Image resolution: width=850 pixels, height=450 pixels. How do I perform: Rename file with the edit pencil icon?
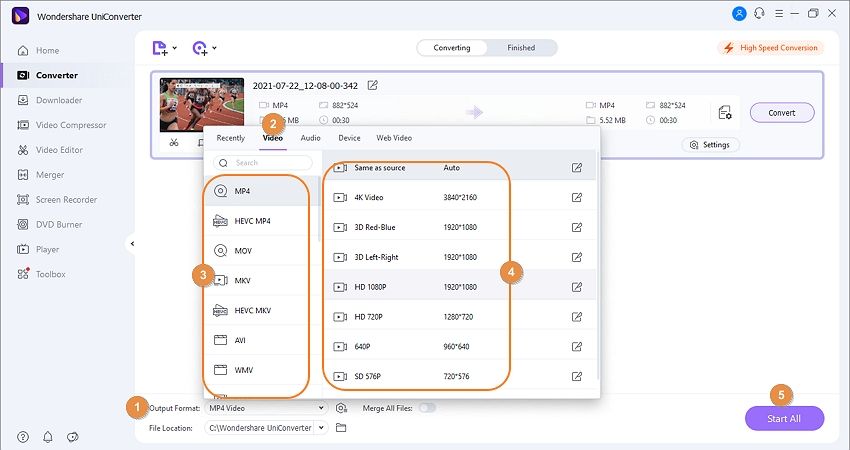point(372,85)
